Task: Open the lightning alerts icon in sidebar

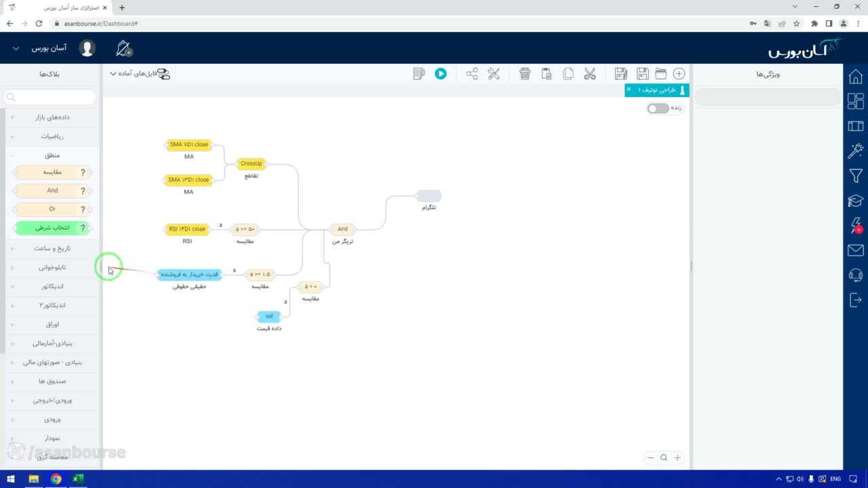Action: tap(856, 226)
